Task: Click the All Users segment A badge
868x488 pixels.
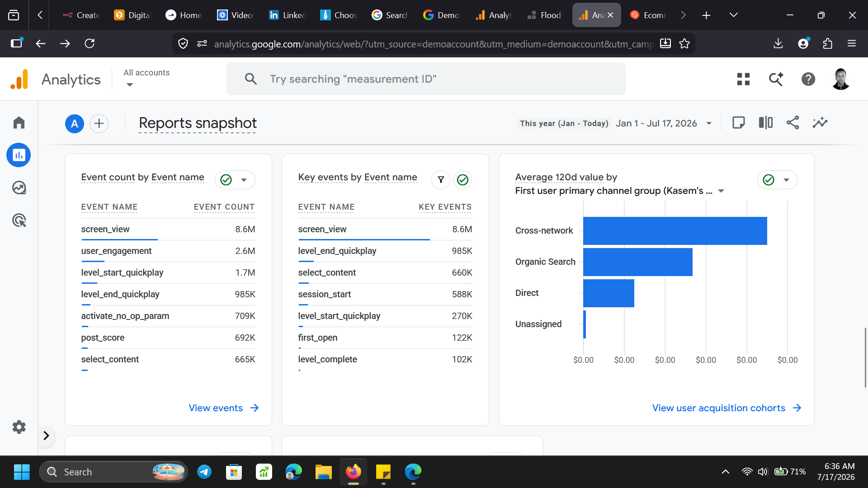Action: coord(75,123)
